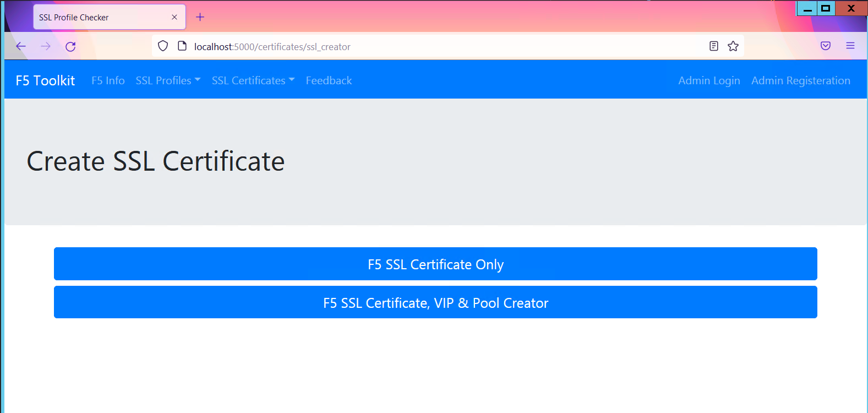Click the shield tracking protection icon
Image resolution: width=868 pixels, height=413 pixels.
(163, 46)
